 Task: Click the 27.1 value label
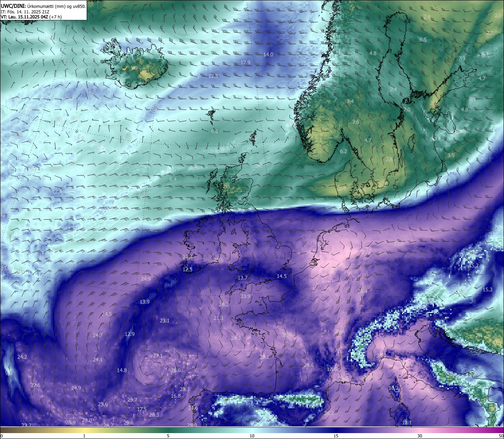point(157,356)
